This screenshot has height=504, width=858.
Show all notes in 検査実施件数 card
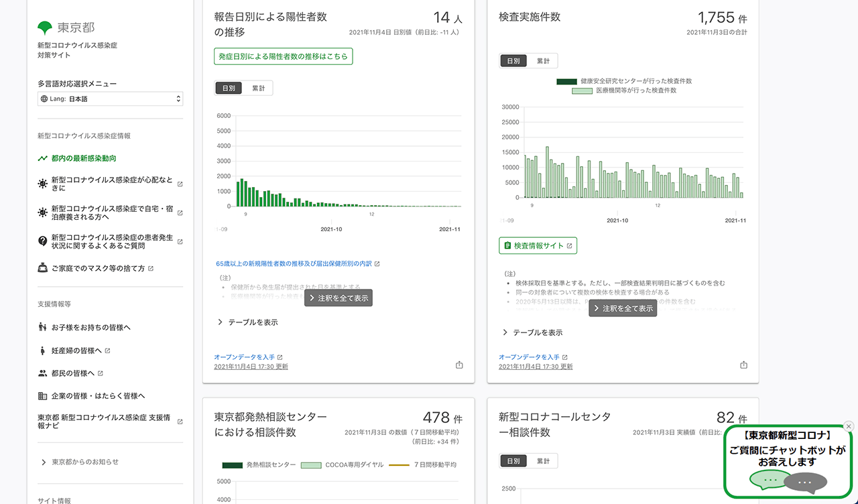[x=623, y=308]
